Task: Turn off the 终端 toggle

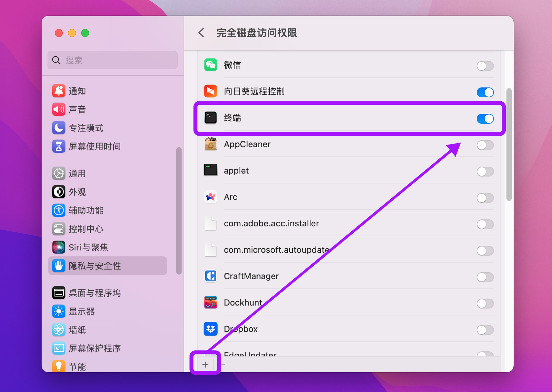Action: click(x=485, y=119)
